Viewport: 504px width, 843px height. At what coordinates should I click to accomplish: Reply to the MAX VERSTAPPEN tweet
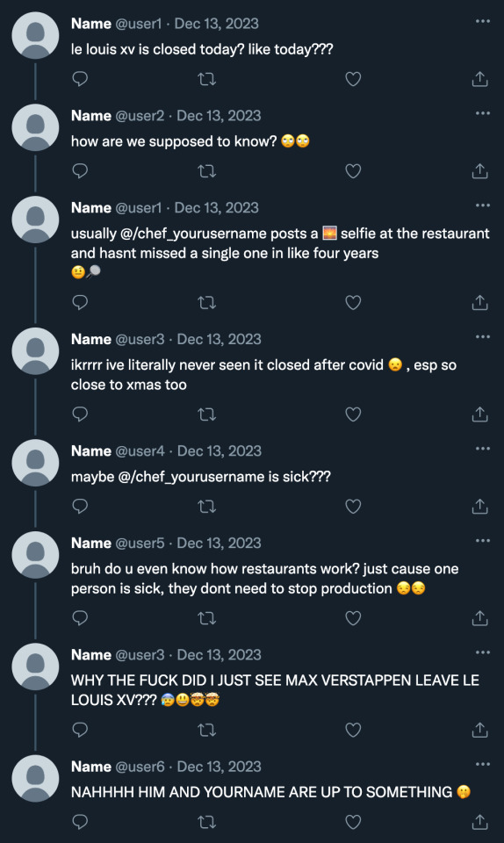point(80,730)
